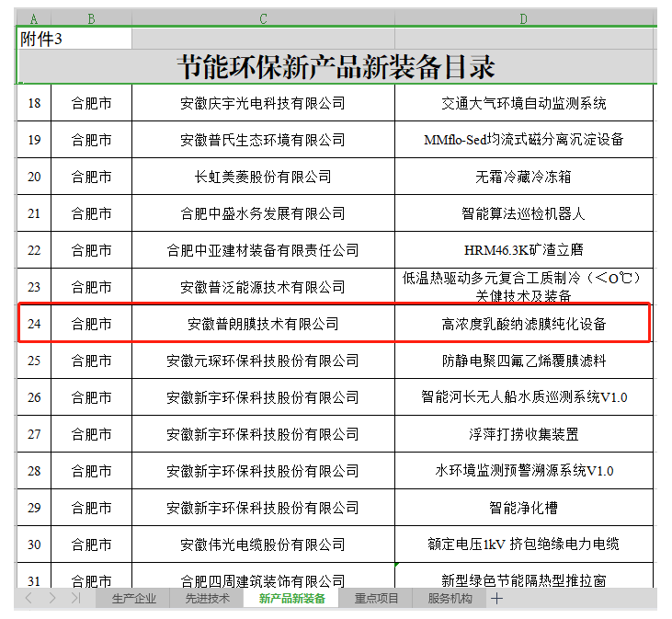Select column C header
This screenshot has height=619, width=672.
tap(263, 19)
